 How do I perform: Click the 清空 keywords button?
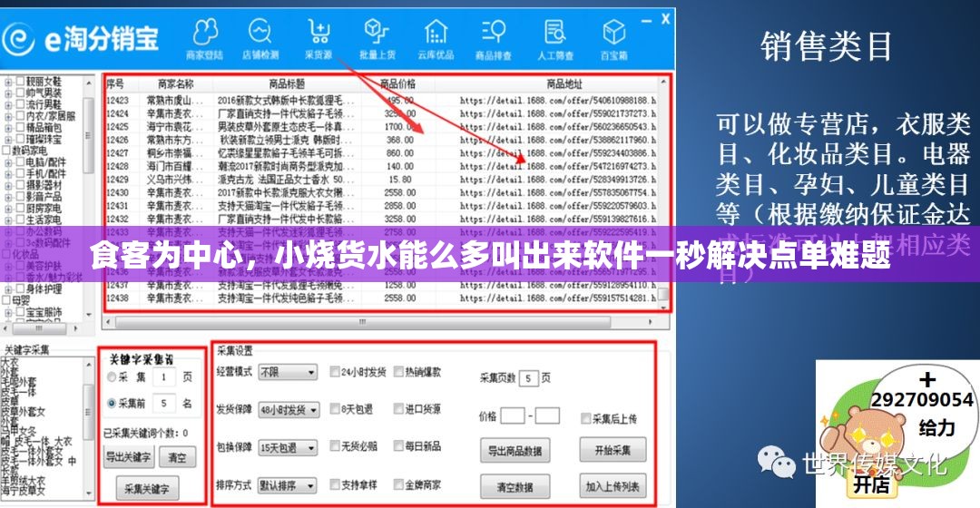point(177,457)
